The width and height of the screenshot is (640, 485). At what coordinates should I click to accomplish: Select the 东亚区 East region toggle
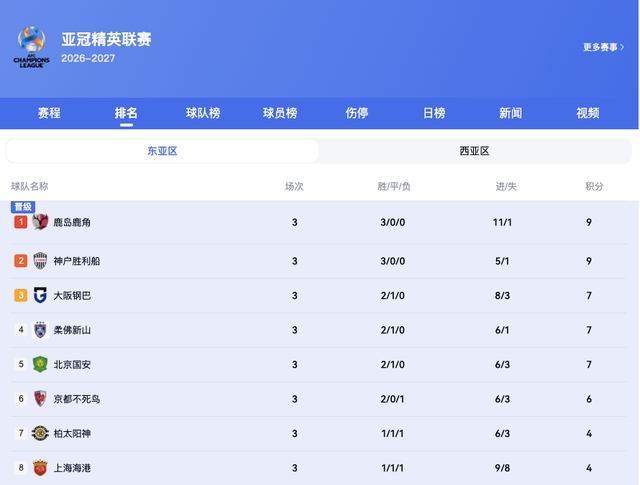click(x=162, y=151)
